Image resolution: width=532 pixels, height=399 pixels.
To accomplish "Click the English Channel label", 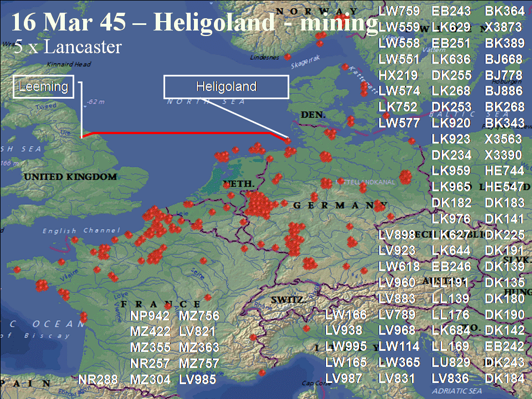I will (x=81, y=231).
